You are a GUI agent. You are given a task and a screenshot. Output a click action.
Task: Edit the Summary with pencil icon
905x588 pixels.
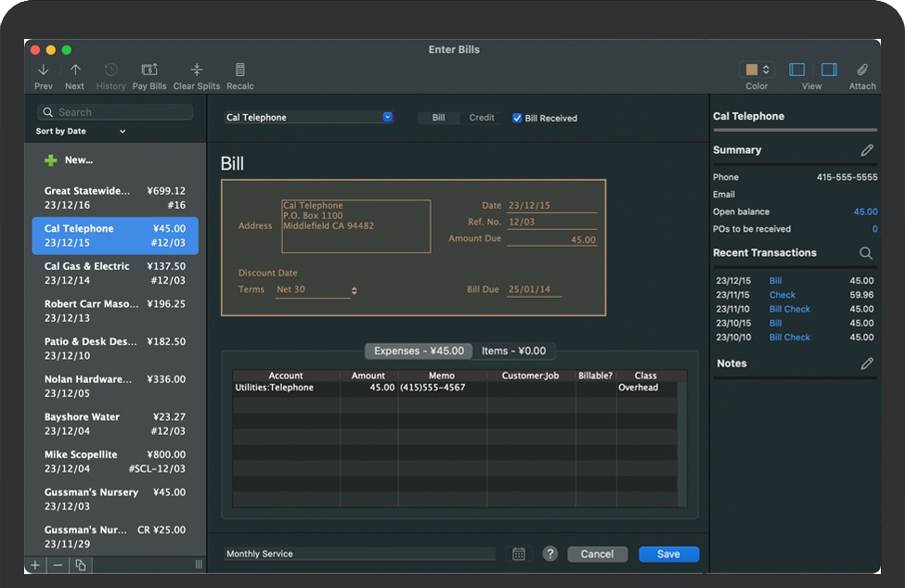coord(867,150)
